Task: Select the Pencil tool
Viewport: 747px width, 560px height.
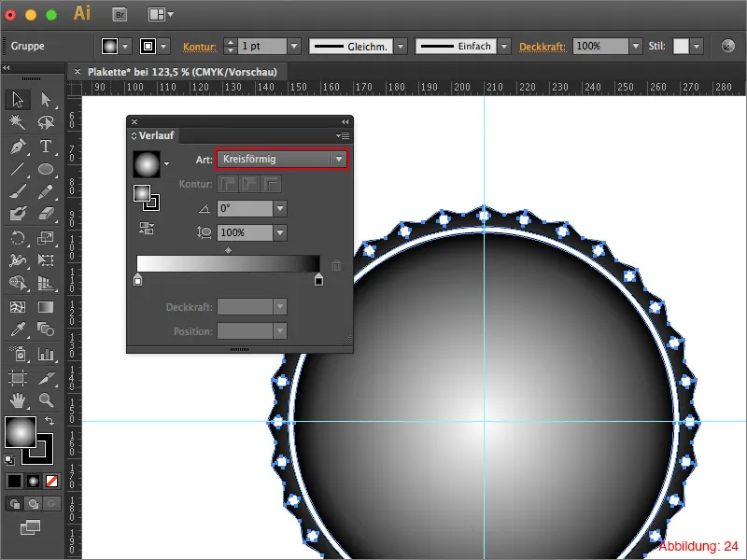Action: (x=46, y=191)
